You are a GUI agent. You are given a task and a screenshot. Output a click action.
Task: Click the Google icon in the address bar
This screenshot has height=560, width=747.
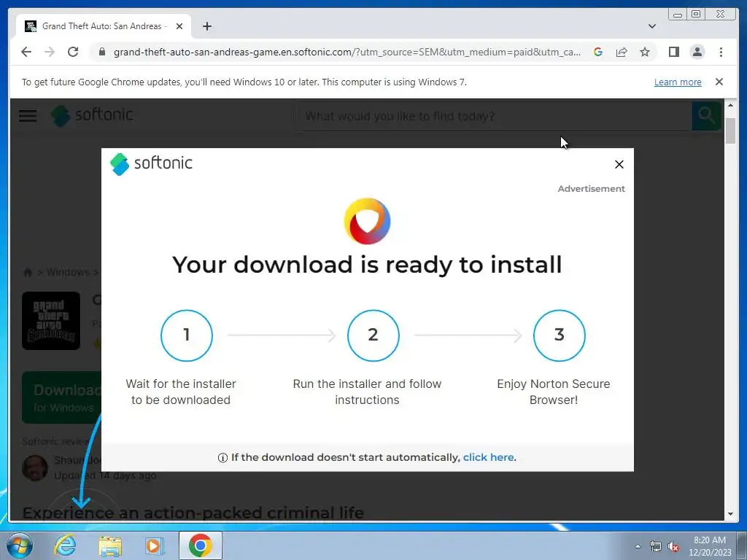click(x=598, y=52)
